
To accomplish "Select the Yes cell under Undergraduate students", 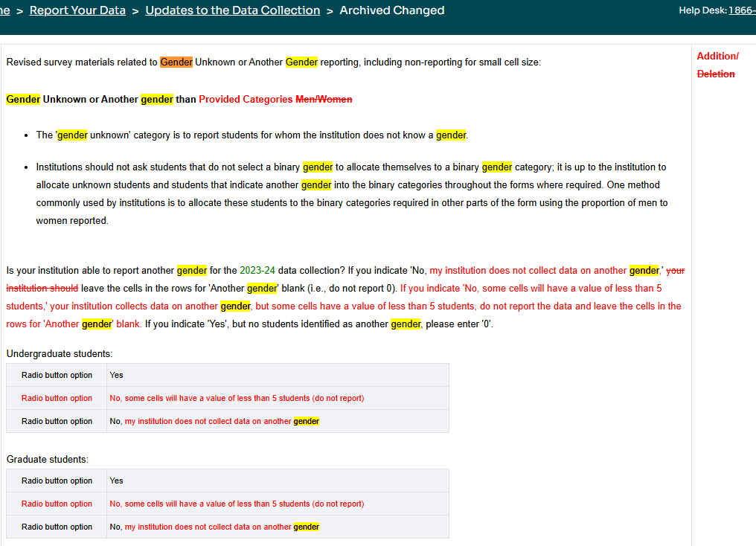I will [x=278, y=375].
